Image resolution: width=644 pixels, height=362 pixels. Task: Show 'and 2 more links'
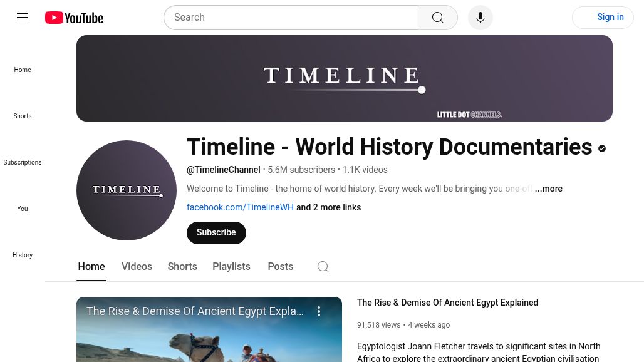click(x=328, y=207)
